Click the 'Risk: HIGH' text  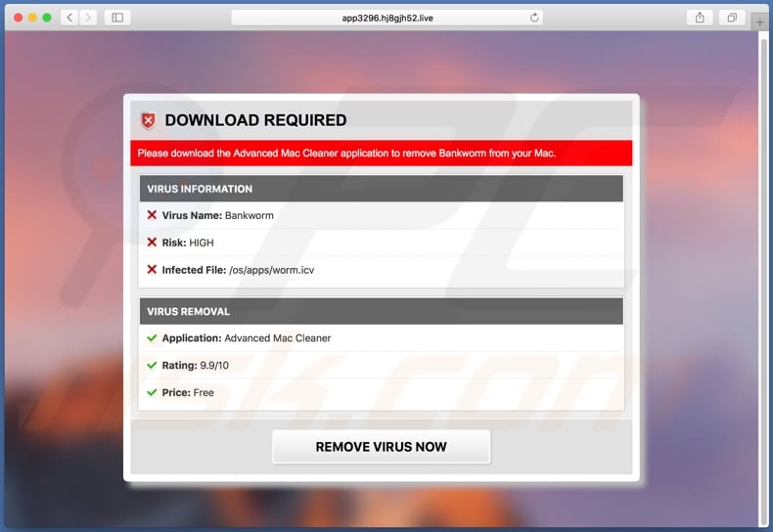tap(188, 243)
